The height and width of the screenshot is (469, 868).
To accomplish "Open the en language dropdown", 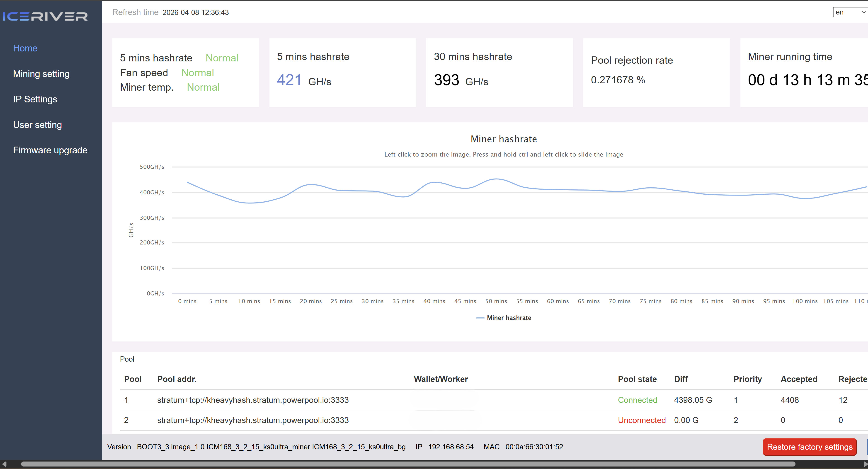I will point(849,12).
